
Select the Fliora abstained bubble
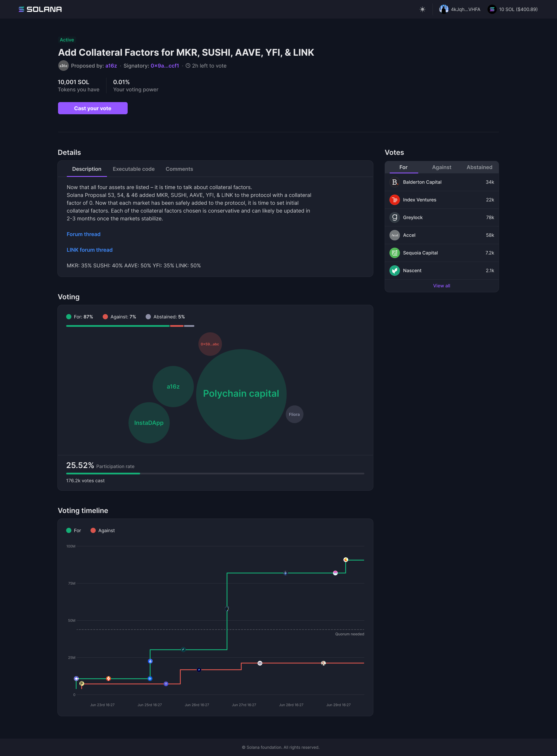pyautogui.click(x=294, y=414)
